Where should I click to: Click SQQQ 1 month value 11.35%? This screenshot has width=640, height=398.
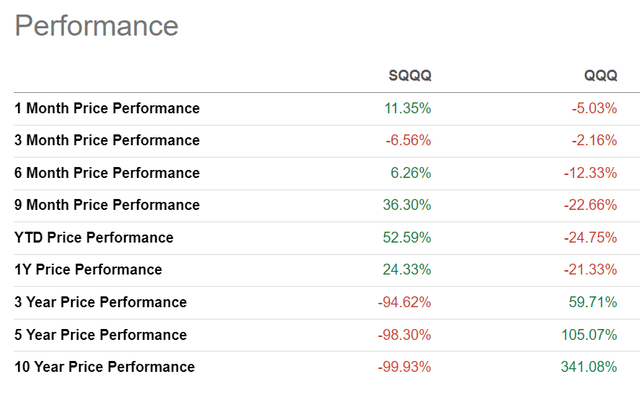point(407,108)
